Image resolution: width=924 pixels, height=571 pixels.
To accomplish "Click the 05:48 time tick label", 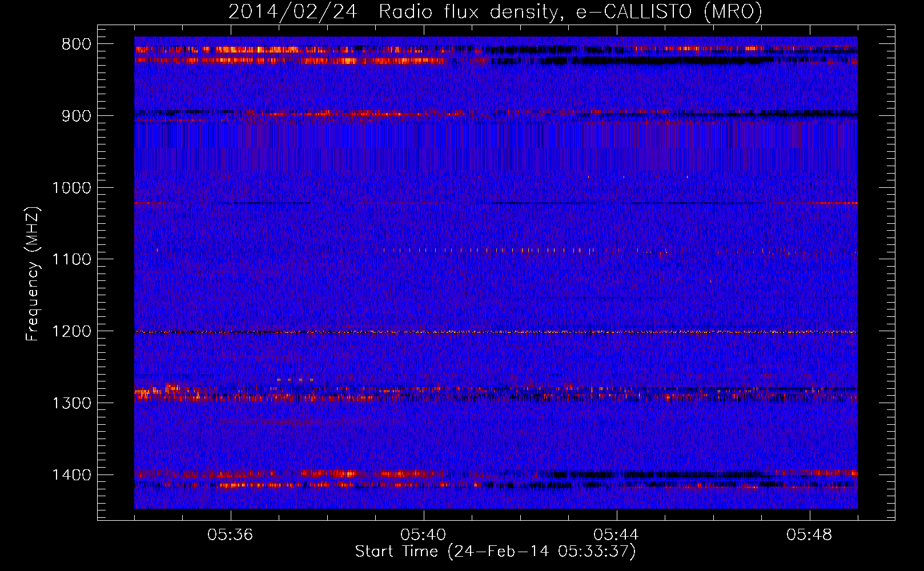I will [x=809, y=535].
